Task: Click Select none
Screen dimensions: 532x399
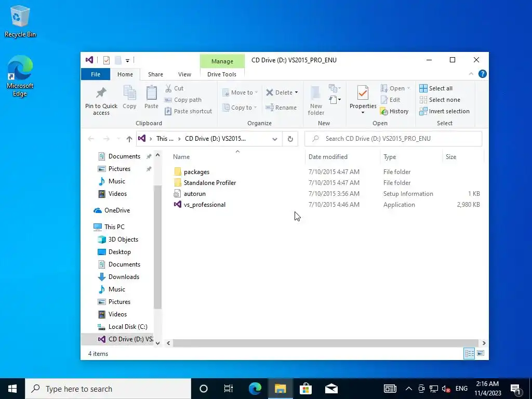Action: point(440,100)
